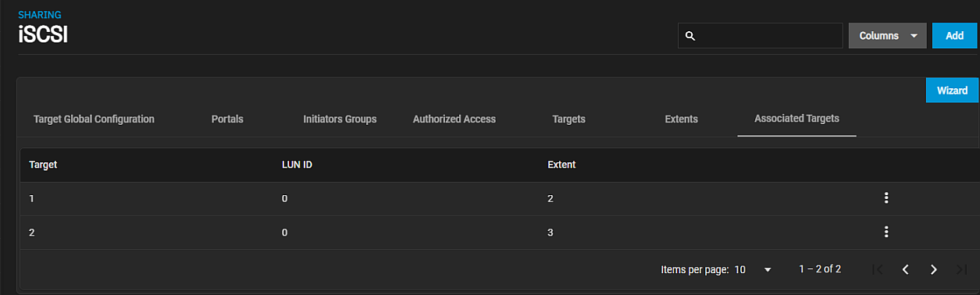Sort by the Target column header
The image size is (980, 295).
coord(43,165)
